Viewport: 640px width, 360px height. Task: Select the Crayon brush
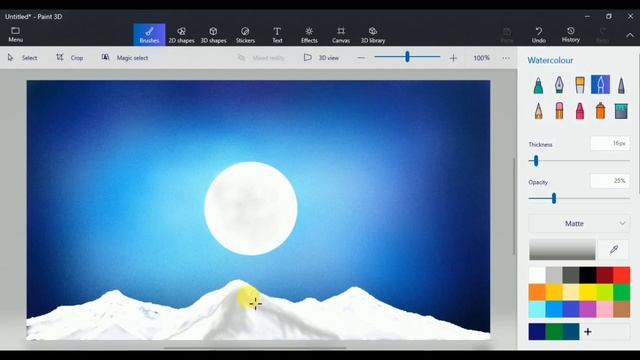[580, 111]
